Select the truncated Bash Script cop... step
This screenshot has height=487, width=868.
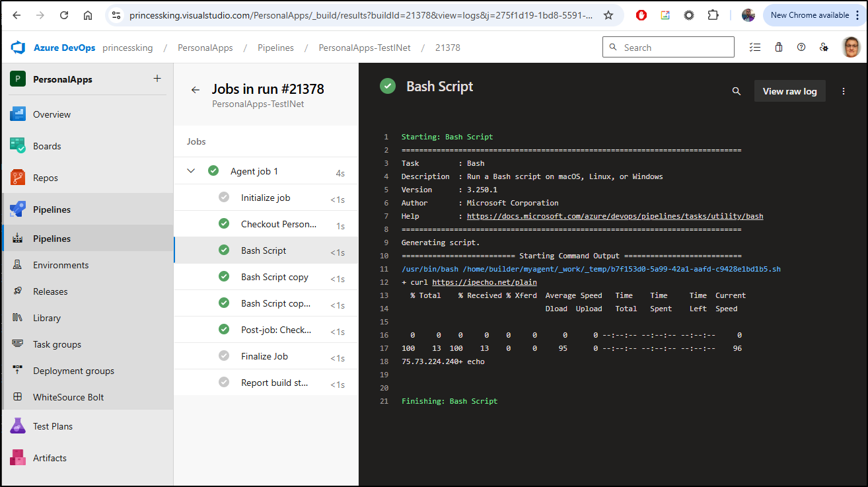click(266, 303)
